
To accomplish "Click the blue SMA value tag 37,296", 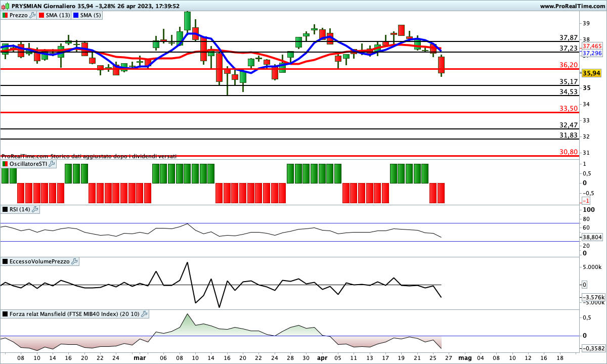I will point(592,53).
